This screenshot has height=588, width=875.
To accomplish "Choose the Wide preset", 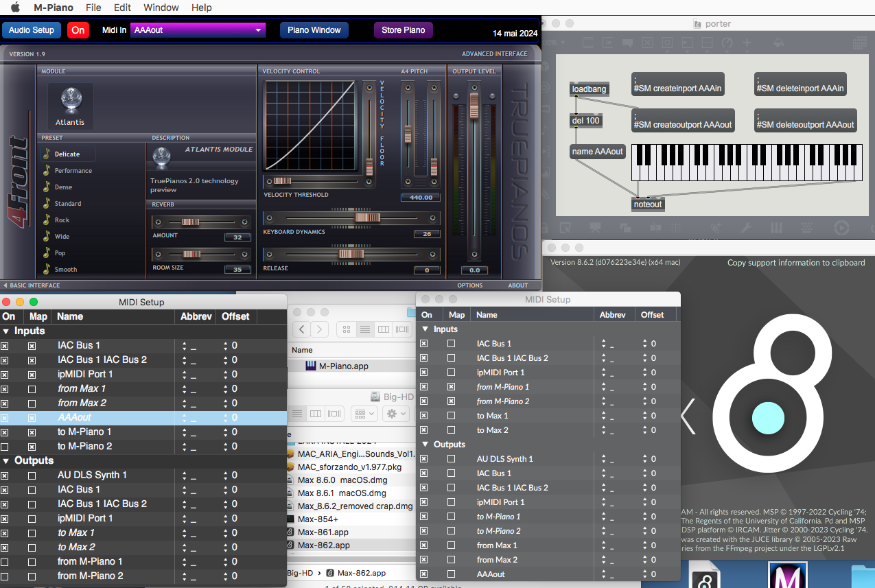I will tap(62, 237).
